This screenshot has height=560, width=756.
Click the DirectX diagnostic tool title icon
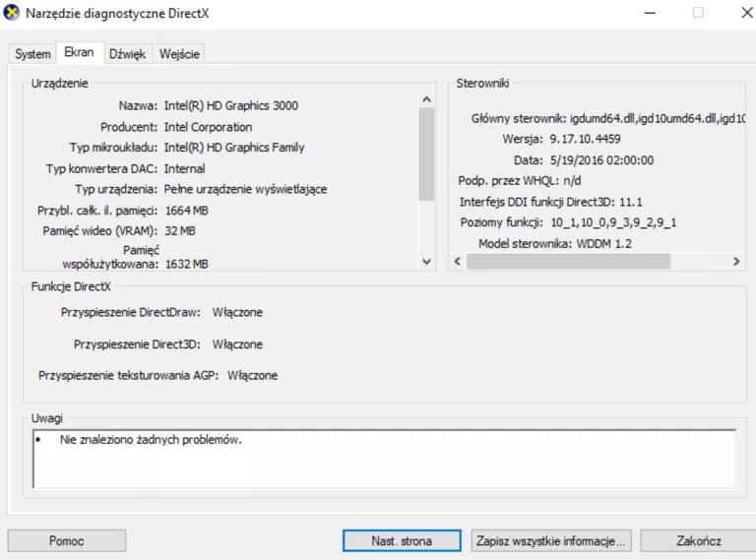[11, 13]
